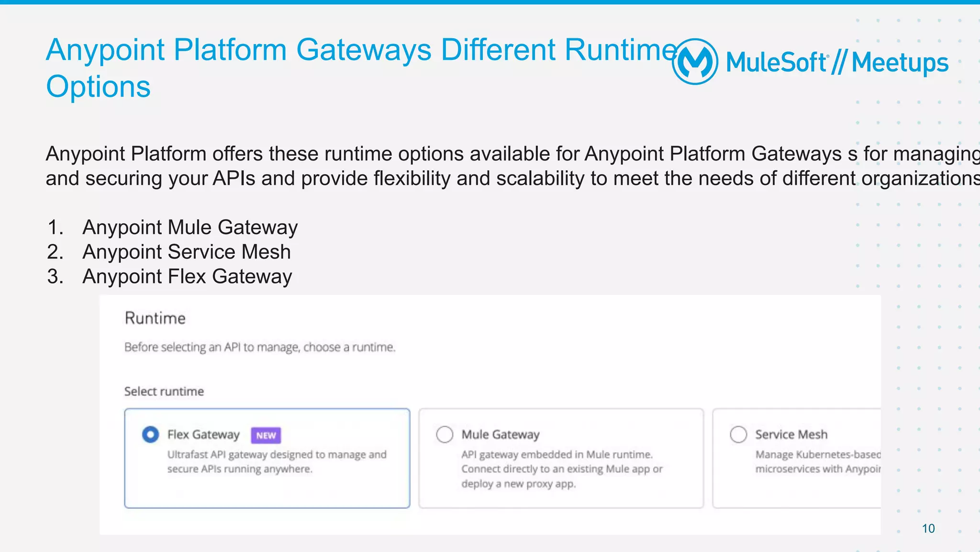Click the paragraph 'Anypoint Platform offers these runtime options'

coord(512,166)
